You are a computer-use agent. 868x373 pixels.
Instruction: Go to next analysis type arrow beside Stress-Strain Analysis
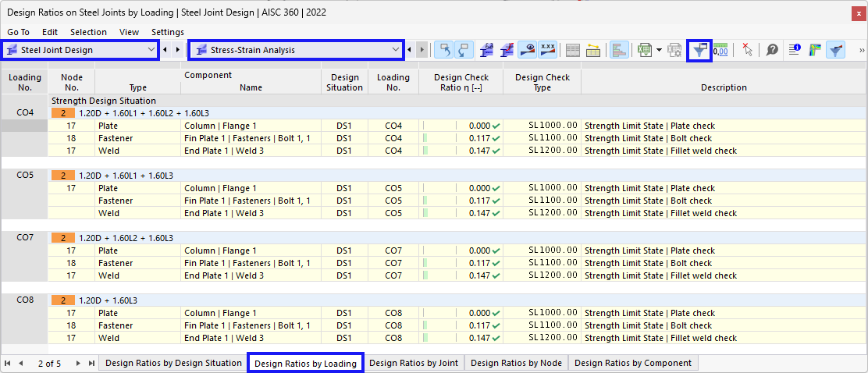422,50
